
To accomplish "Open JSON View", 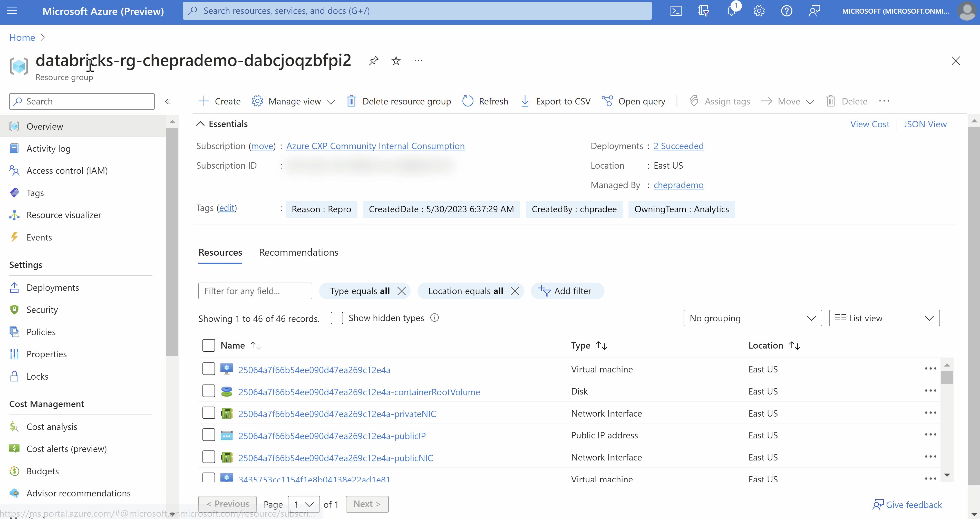I will pos(925,124).
